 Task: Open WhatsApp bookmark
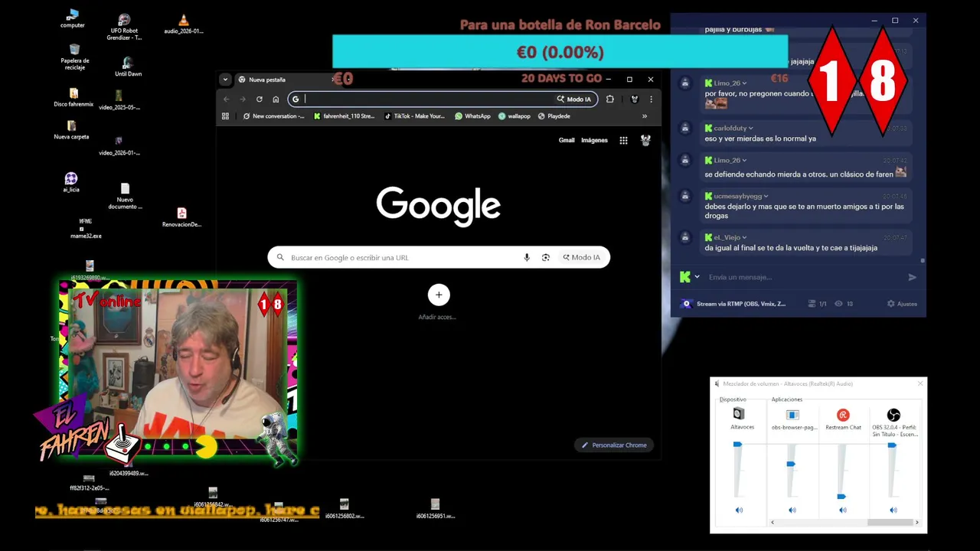tap(472, 116)
